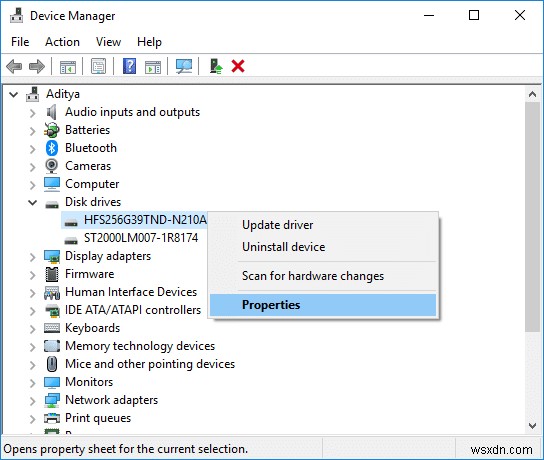Expand the Cameras category
Viewport: 544px width, 460px height.
tap(32, 167)
